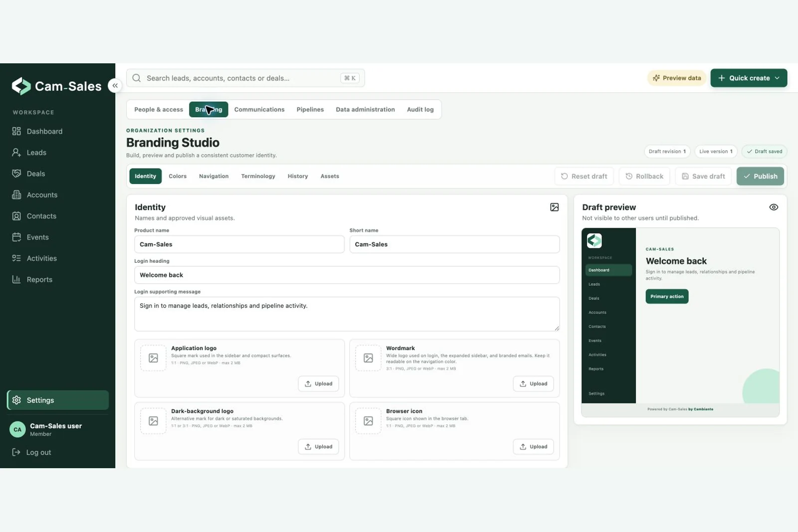Screen dimensions: 798x532
Task: Click the search leads input field
Action: (245, 78)
